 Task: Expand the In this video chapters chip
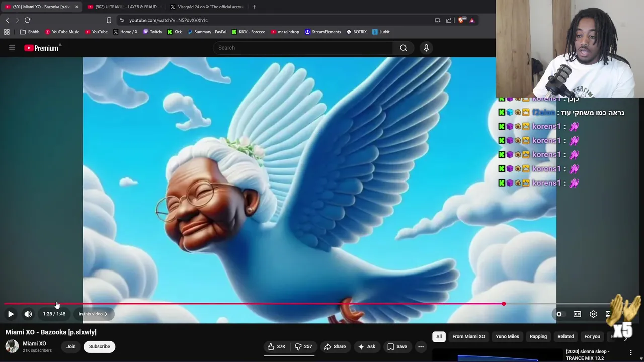[93, 314]
